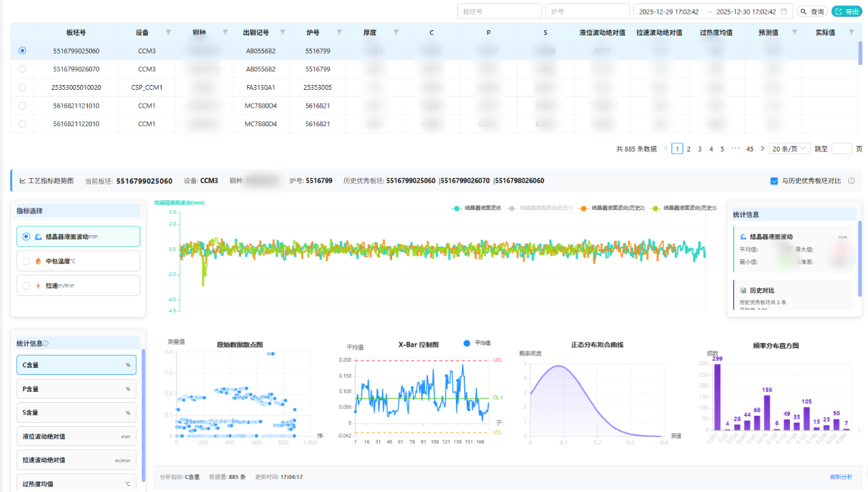This screenshot has width=868, height=492.
Task: Select the 拉速 indicator radio option
Action: coord(27,286)
